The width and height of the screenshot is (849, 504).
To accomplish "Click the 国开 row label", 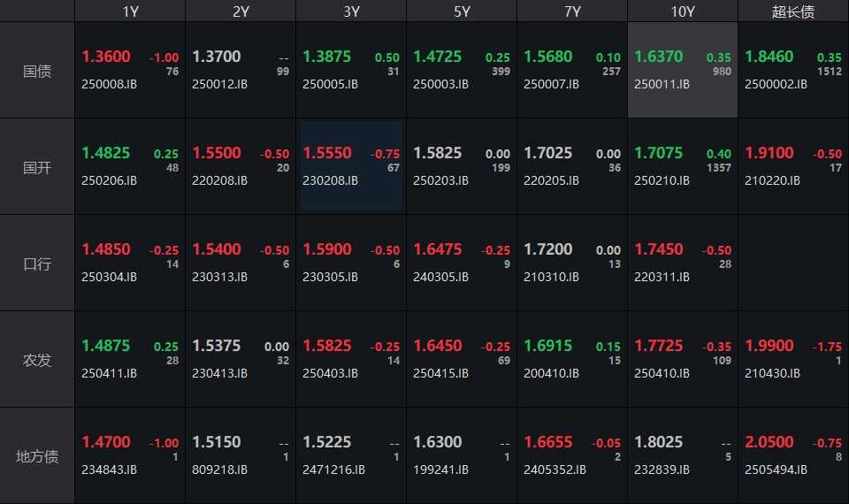I will [x=37, y=167].
